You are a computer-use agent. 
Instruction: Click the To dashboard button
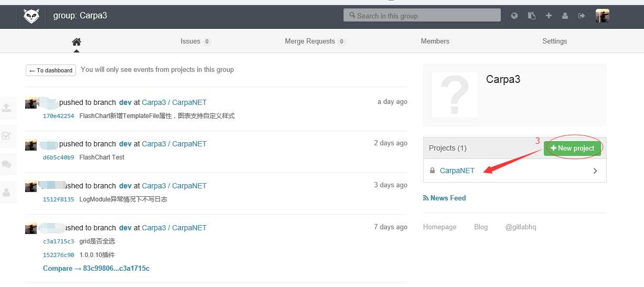51,70
